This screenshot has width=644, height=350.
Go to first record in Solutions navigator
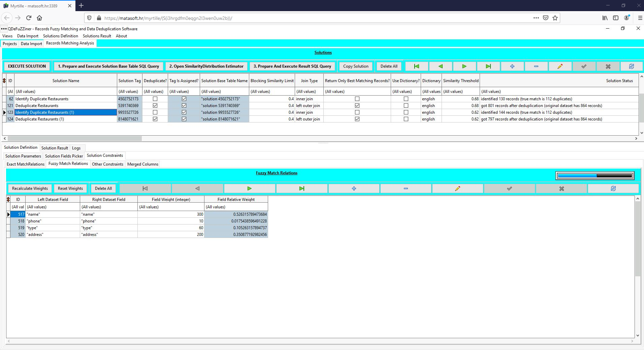pyautogui.click(x=416, y=66)
